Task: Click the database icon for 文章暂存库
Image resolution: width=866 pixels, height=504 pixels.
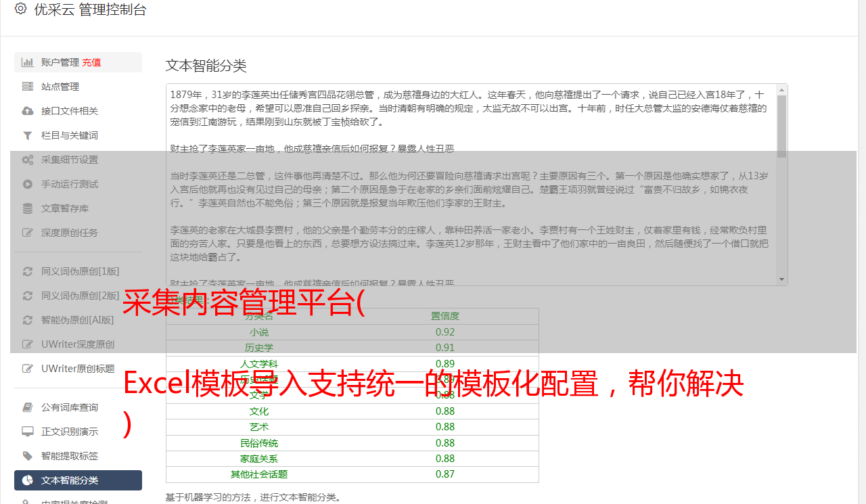Action: [x=28, y=208]
